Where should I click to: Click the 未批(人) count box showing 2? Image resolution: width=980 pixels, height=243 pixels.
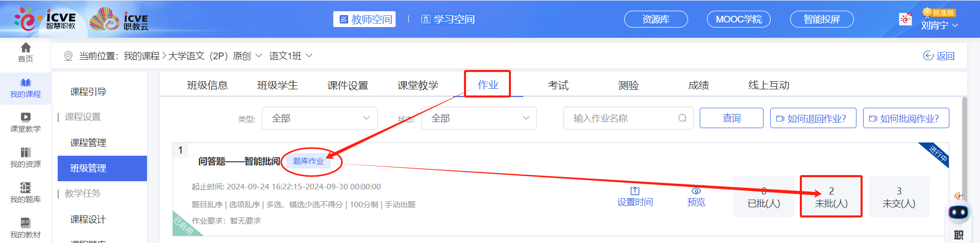tap(831, 197)
